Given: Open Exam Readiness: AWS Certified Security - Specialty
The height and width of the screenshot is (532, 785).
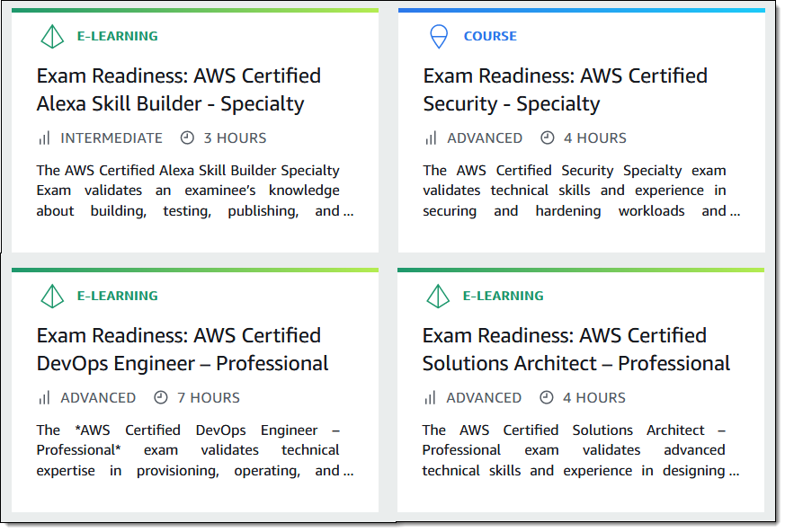Looking at the screenshot, I should (566, 90).
